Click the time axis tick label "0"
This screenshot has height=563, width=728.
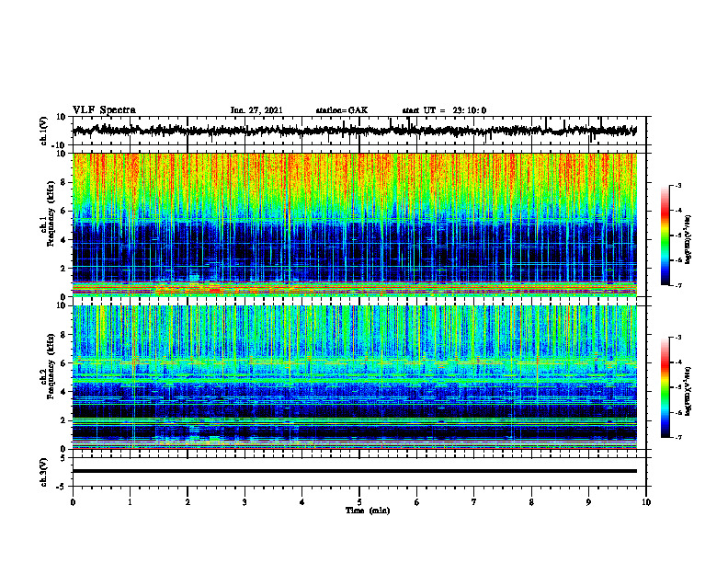(73, 502)
